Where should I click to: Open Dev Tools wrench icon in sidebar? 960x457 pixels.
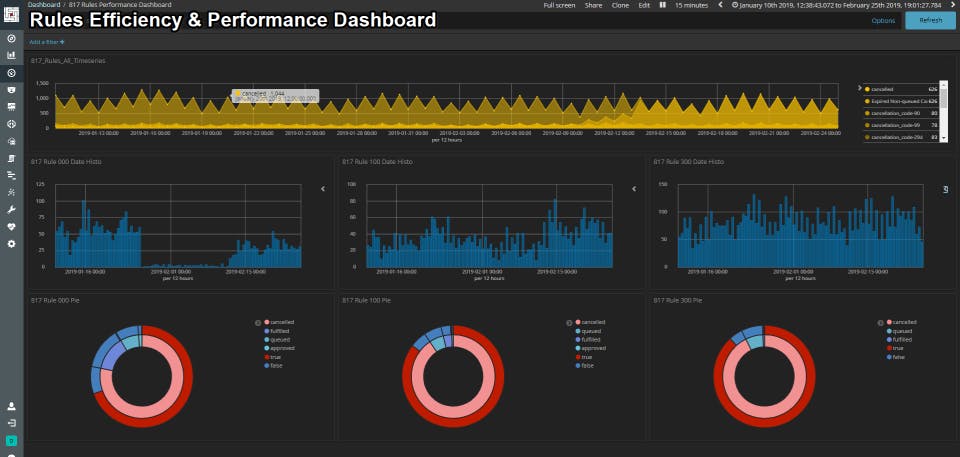(11, 210)
